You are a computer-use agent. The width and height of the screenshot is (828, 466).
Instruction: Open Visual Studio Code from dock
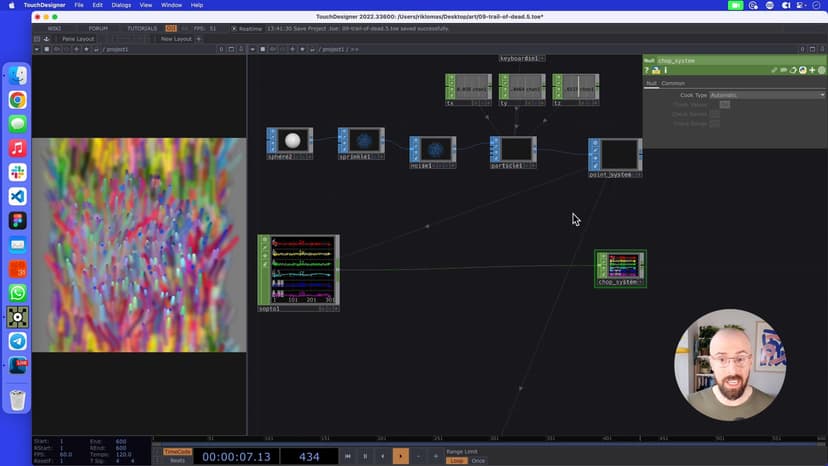[17, 196]
